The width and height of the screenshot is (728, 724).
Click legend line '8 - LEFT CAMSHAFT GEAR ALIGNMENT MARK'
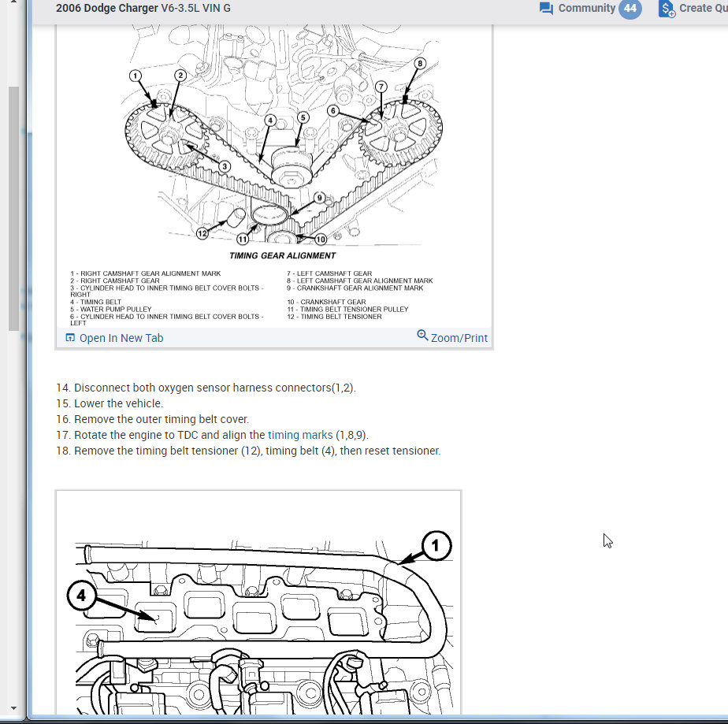pyautogui.click(x=360, y=280)
